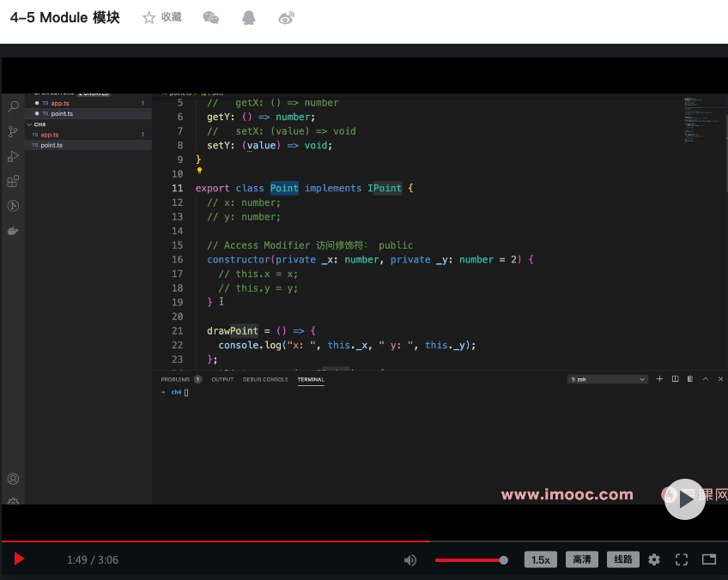Image resolution: width=728 pixels, height=580 pixels.
Task: Click the QQ share bell icon
Action: [x=248, y=18]
